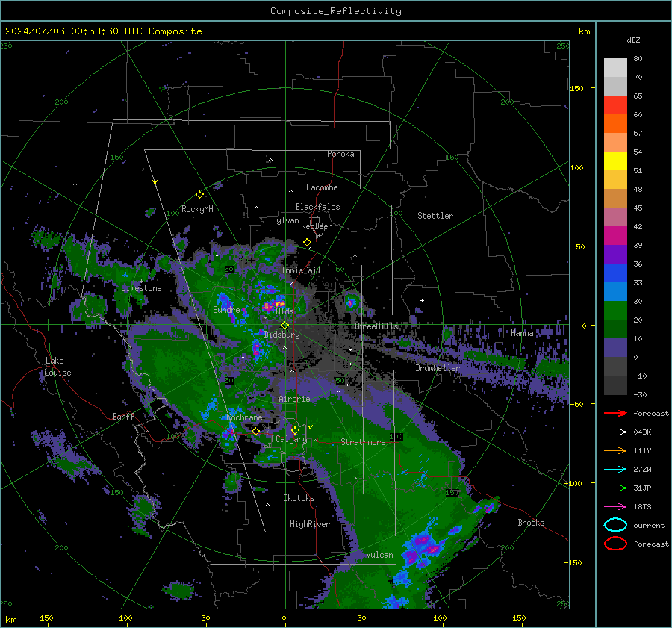
Task: Click the -150 tick on bottom axis
Action: point(44,618)
